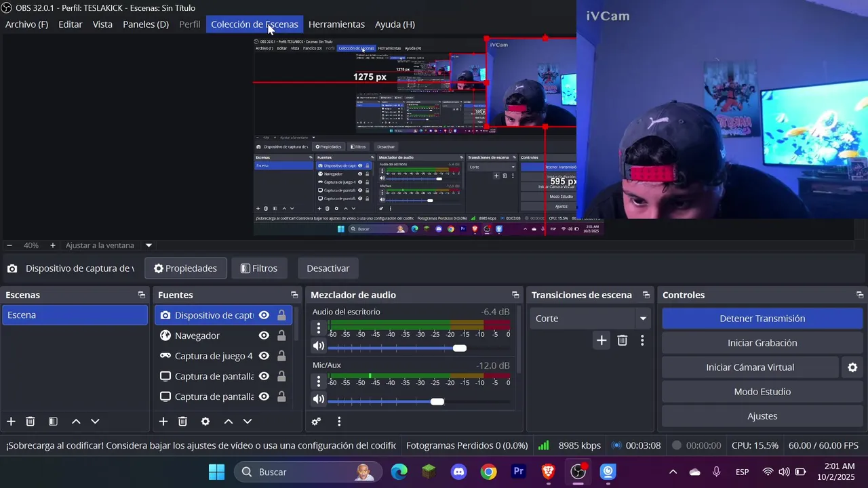Open Colección de Escenas menu
Viewport: 868px width, 488px height.
click(x=254, y=24)
